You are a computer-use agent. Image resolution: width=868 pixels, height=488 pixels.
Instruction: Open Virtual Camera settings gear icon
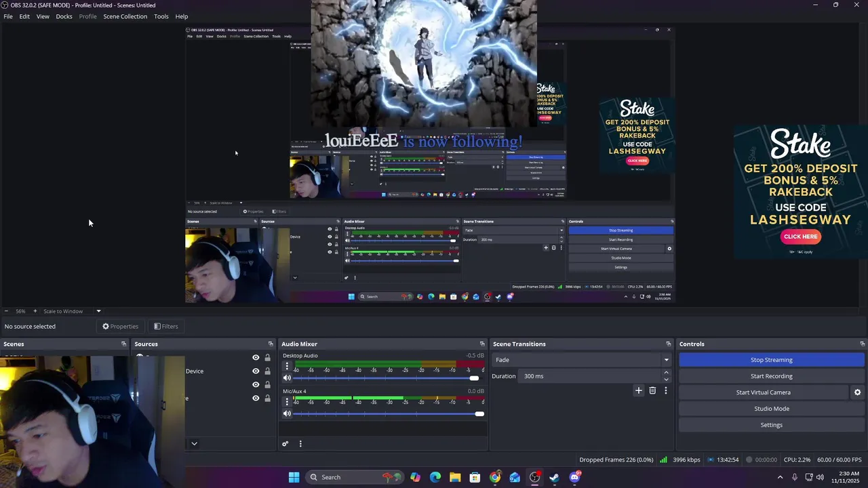[857, 392]
